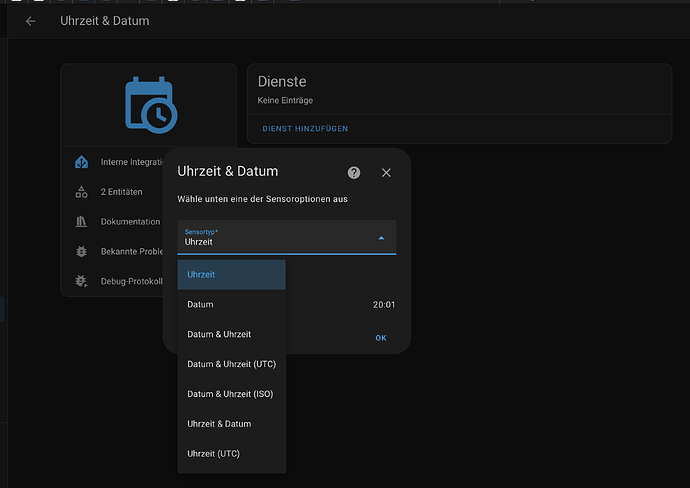Viewport: 690px width, 488px height.
Task: Confirm dialog with OK button
Action: click(381, 338)
